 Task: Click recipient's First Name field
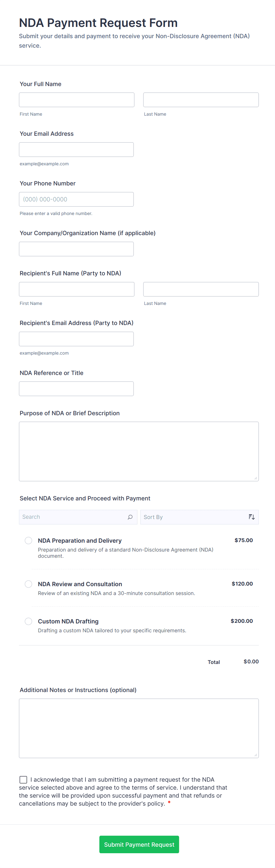77,289
